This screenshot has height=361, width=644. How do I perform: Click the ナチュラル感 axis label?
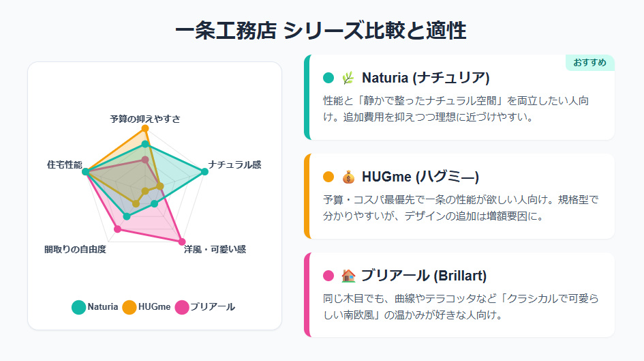click(x=234, y=165)
